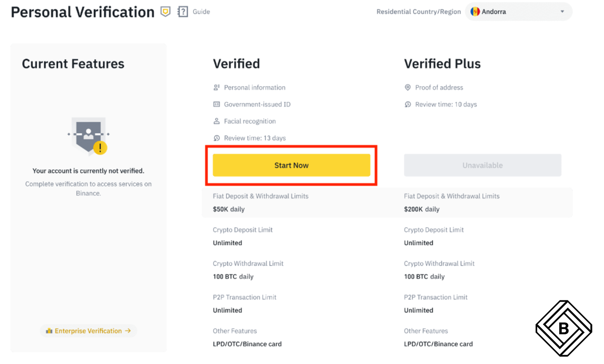This screenshot has width=604, height=364.
Task: Click 'Proof of address' requirement text
Action: [439, 87]
